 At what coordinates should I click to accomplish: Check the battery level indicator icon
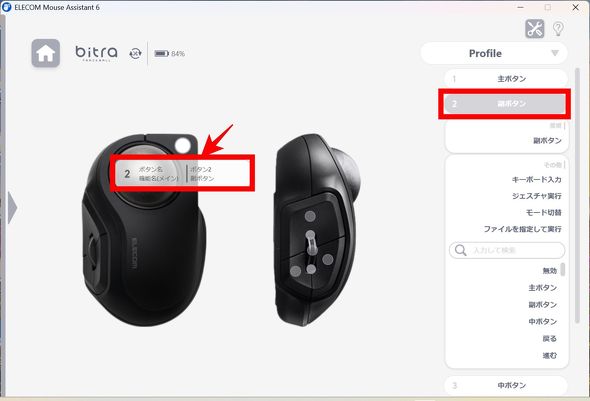[162, 54]
